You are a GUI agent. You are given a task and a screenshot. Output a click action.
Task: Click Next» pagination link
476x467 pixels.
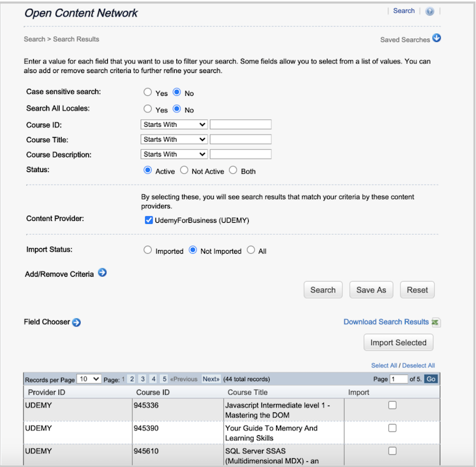click(211, 379)
